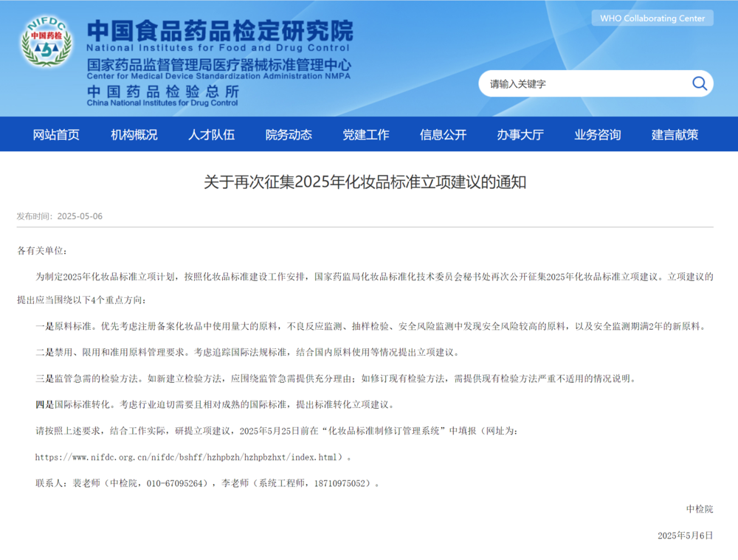Click the nifdc.org.cn hzhpbzhxt URL in the article

coord(188,457)
